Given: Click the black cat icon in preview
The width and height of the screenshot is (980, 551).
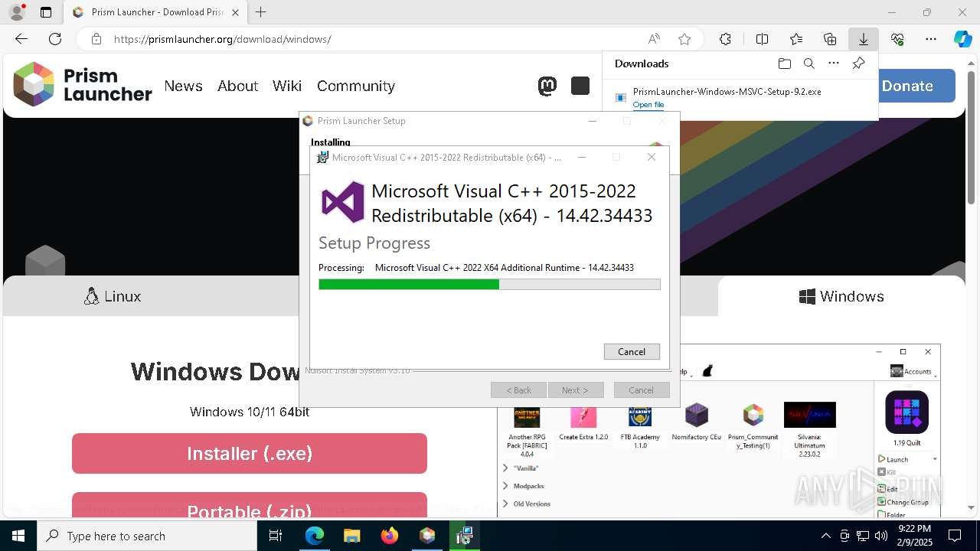Looking at the screenshot, I should click(x=707, y=371).
